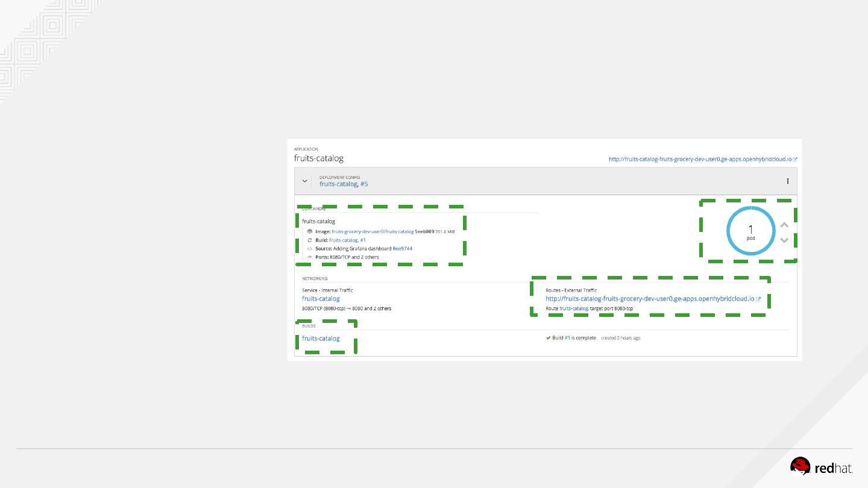868x488 pixels.
Task: Click the Source code brackets icon
Action: point(310,248)
